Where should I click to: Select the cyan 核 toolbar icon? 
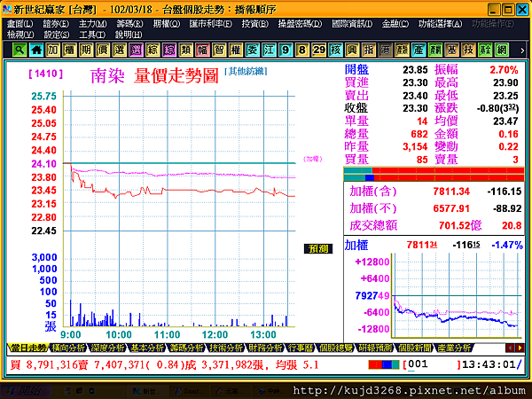[335, 51]
